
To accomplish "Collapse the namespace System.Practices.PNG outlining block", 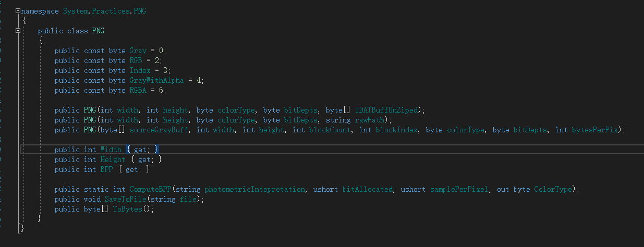I will pyautogui.click(x=18, y=11).
